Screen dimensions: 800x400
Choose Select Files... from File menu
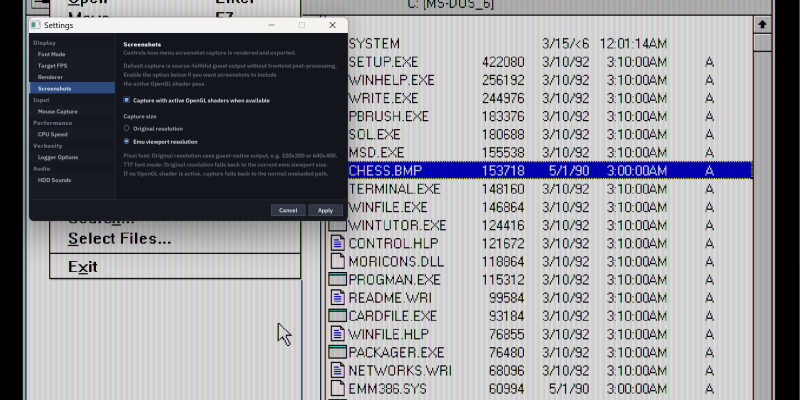(x=119, y=239)
